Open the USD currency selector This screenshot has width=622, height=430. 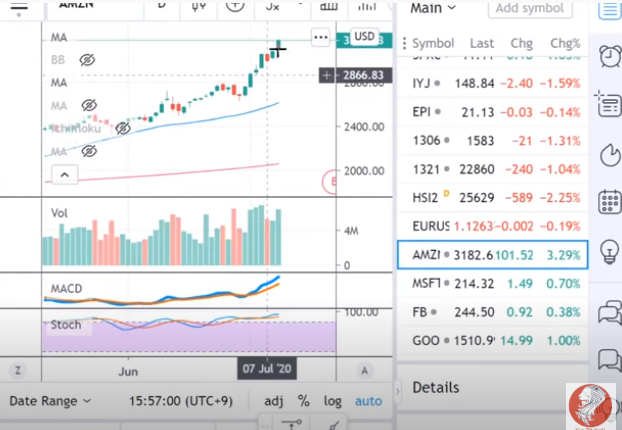pyautogui.click(x=364, y=36)
